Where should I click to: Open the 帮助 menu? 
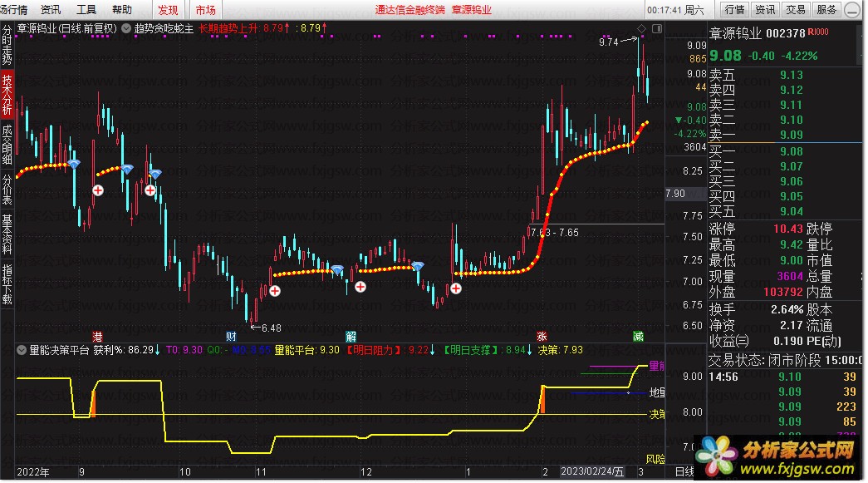pos(122,9)
